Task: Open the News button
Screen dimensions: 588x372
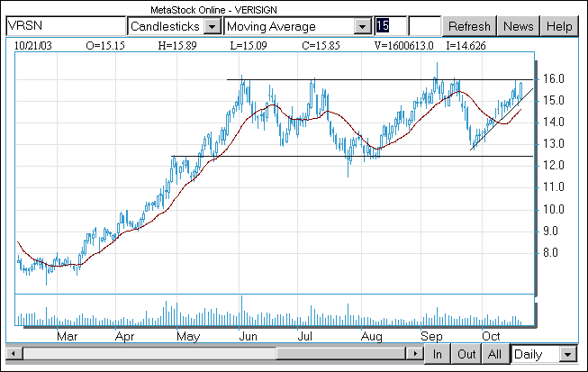Action: 519,26
